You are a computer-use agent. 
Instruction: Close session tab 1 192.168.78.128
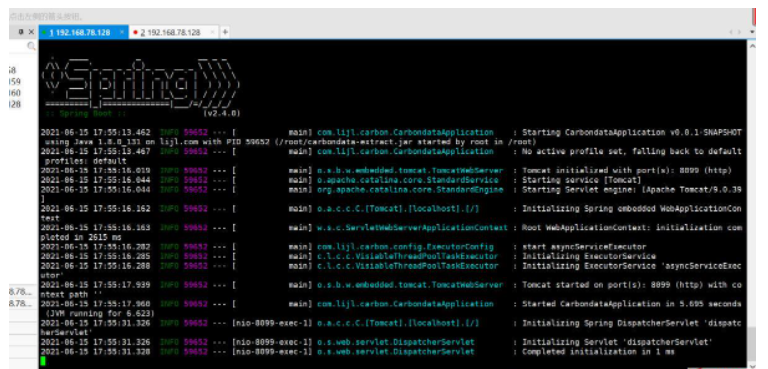122,32
